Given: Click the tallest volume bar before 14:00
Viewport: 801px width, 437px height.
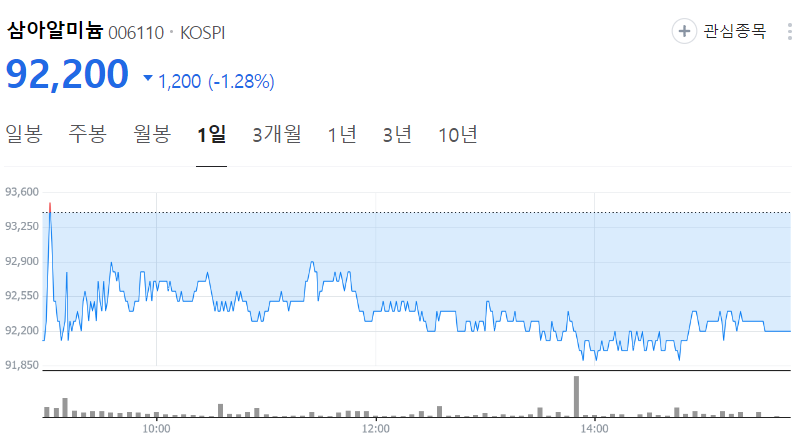Looking at the screenshot, I should click(576, 397).
